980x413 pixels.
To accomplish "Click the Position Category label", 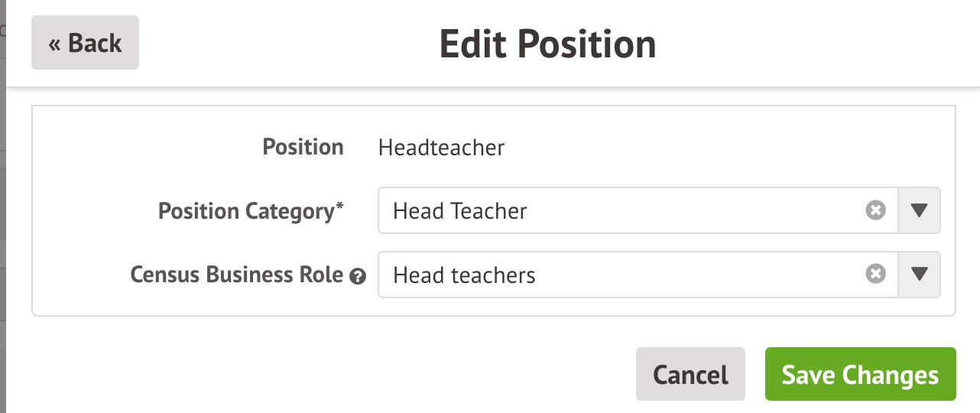I will 246,211.
